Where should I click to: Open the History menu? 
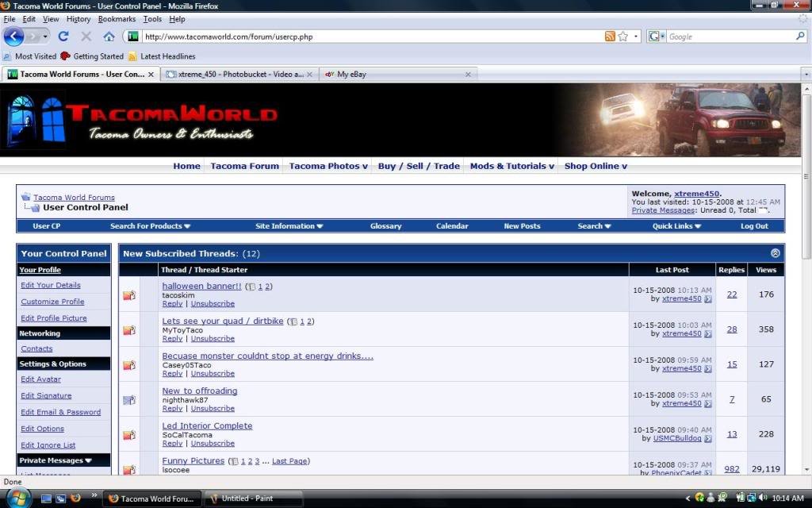(x=79, y=19)
